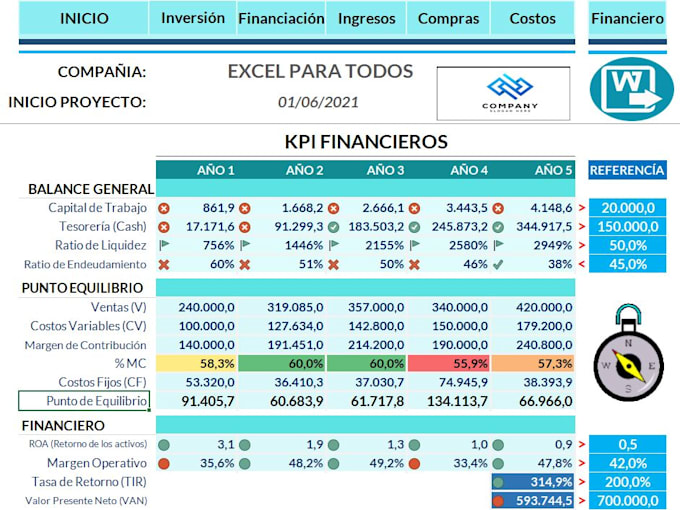Image resolution: width=680 pixels, height=510 pixels.
Task: Click green dot beside TIR 314,9%
Action: click(x=498, y=482)
